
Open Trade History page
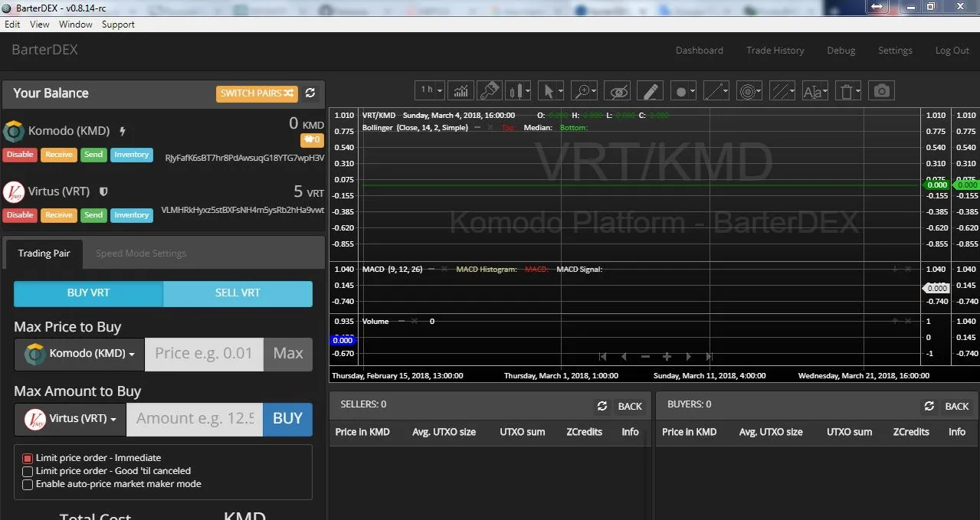click(x=775, y=51)
